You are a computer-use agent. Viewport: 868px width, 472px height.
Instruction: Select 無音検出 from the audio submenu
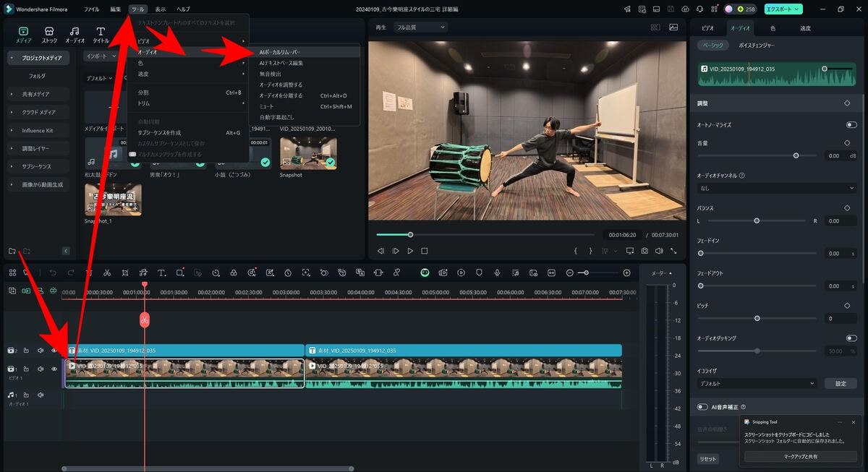click(x=304, y=74)
